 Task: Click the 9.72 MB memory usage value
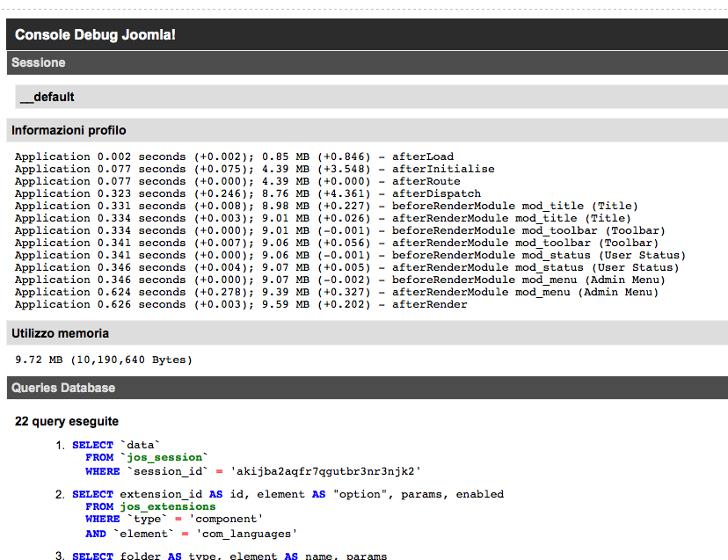(x=104, y=360)
